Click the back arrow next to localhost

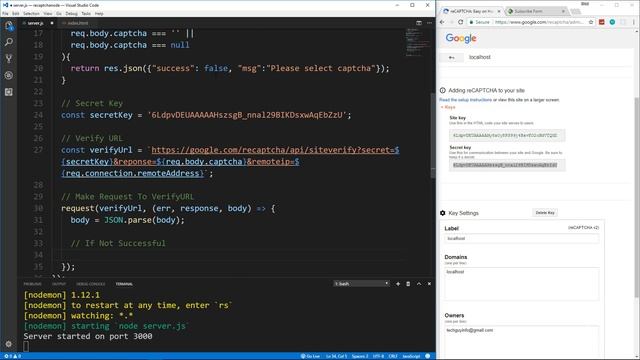click(x=451, y=58)
